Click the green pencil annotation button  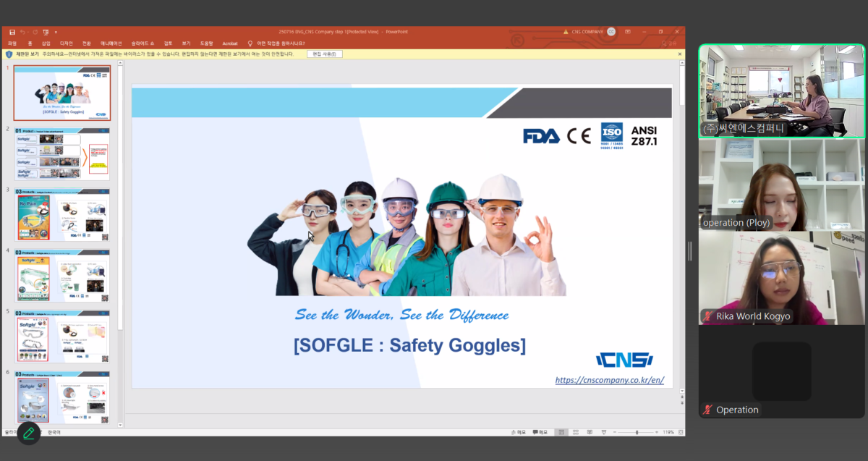point(28,433)
